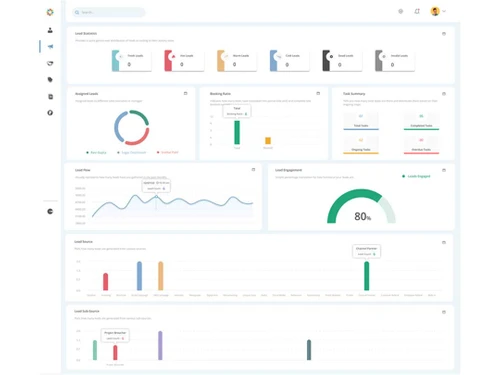Open the handshake sidebar icon

click(x=50, y=63)
